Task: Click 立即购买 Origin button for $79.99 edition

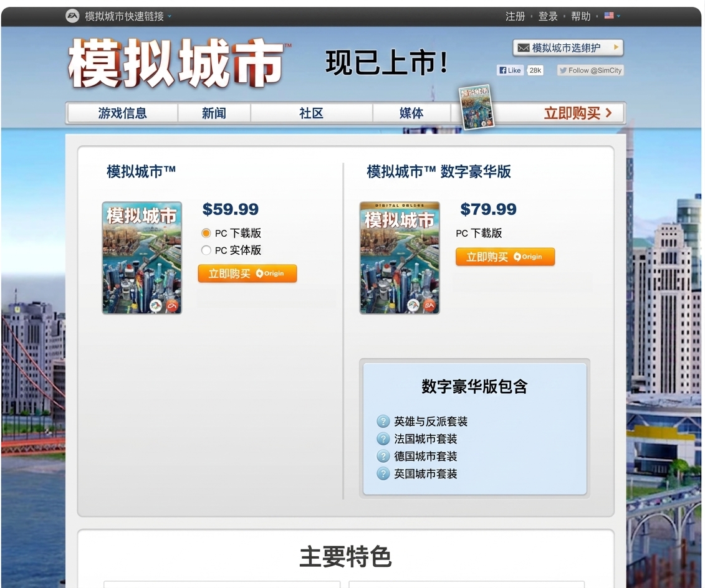Action: click(x=506, y=257)
